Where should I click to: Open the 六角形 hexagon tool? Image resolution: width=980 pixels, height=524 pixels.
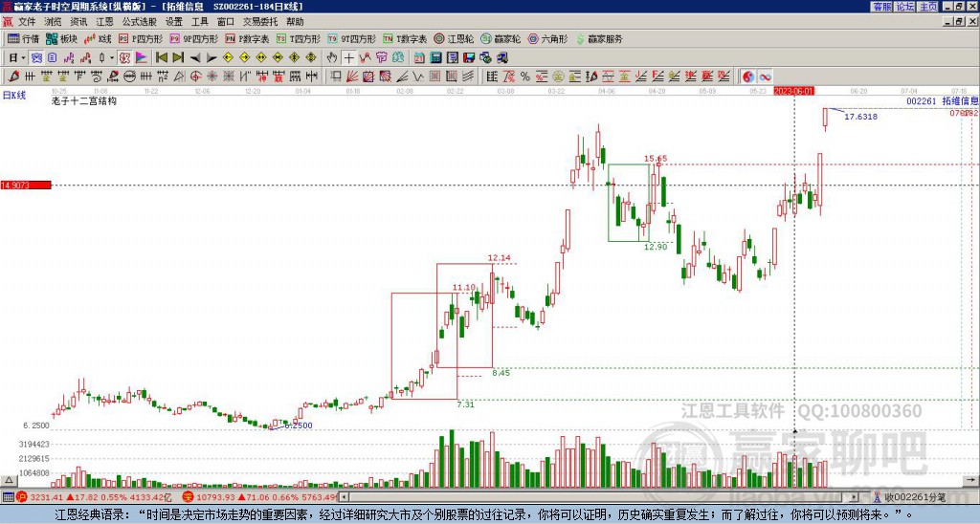tap(547, 38)
